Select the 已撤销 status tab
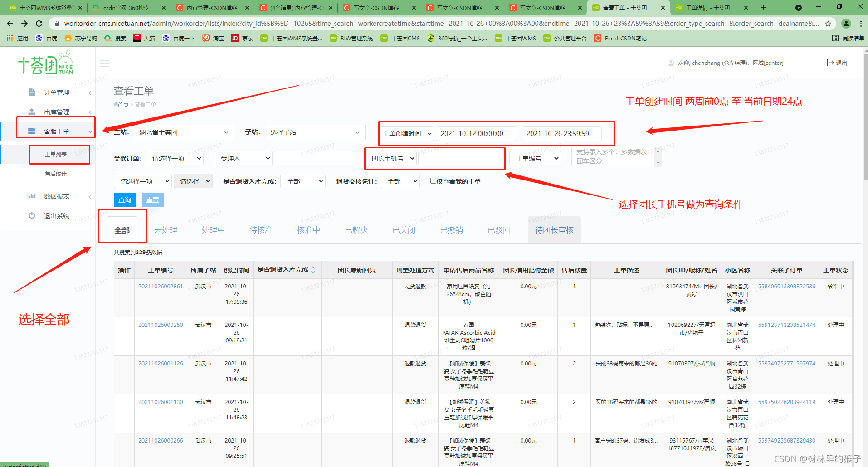Screen dimensions: 868x467 point(451,230)
